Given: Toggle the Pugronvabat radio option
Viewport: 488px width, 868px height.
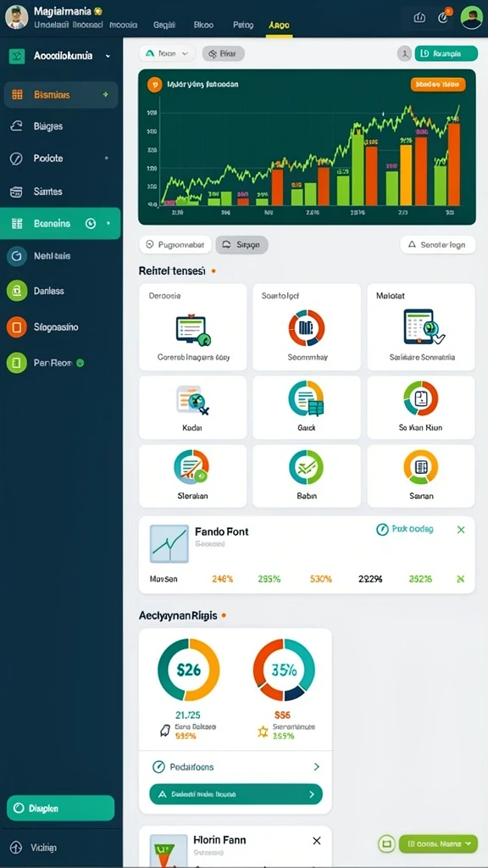Looking at the screenshot, I should point(175,244).
